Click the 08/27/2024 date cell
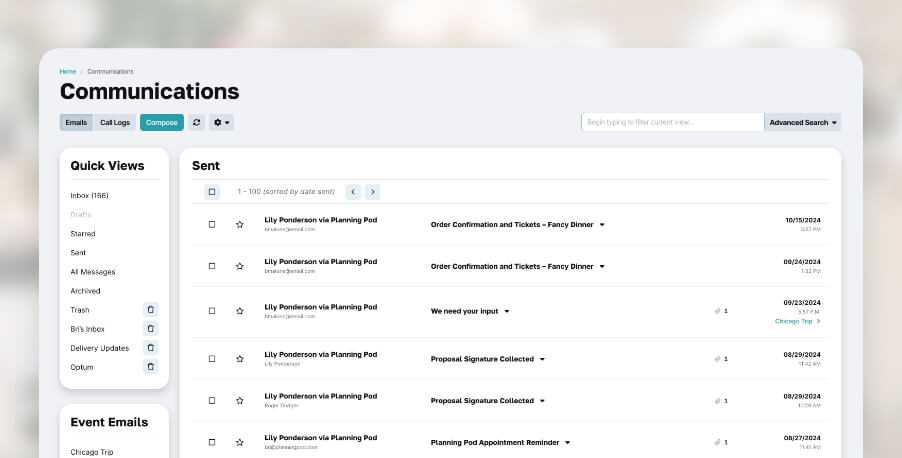 pyautogui.click(x=802, y=438)
